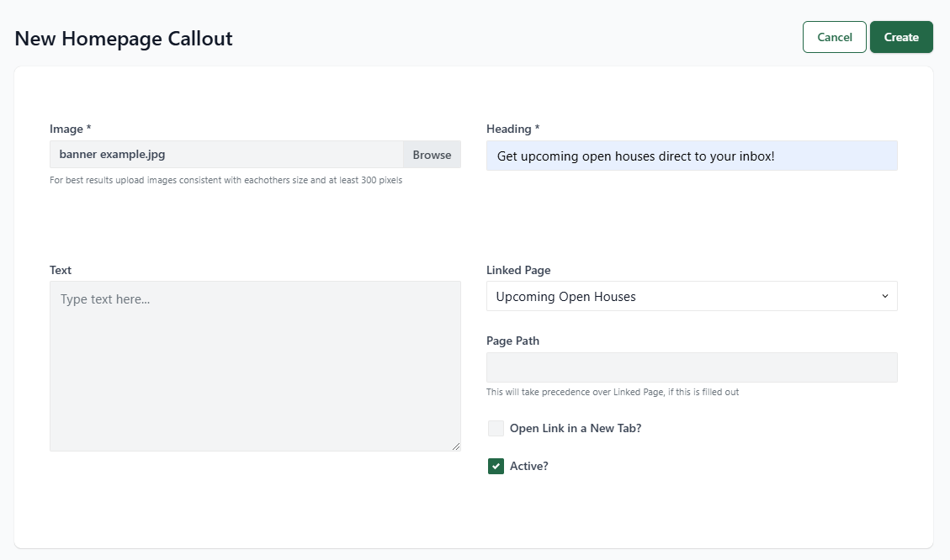The height and width of the screenshot is (560, 950).
Task: Click Cancel to discard the new callout
Action: pos(834,37)
